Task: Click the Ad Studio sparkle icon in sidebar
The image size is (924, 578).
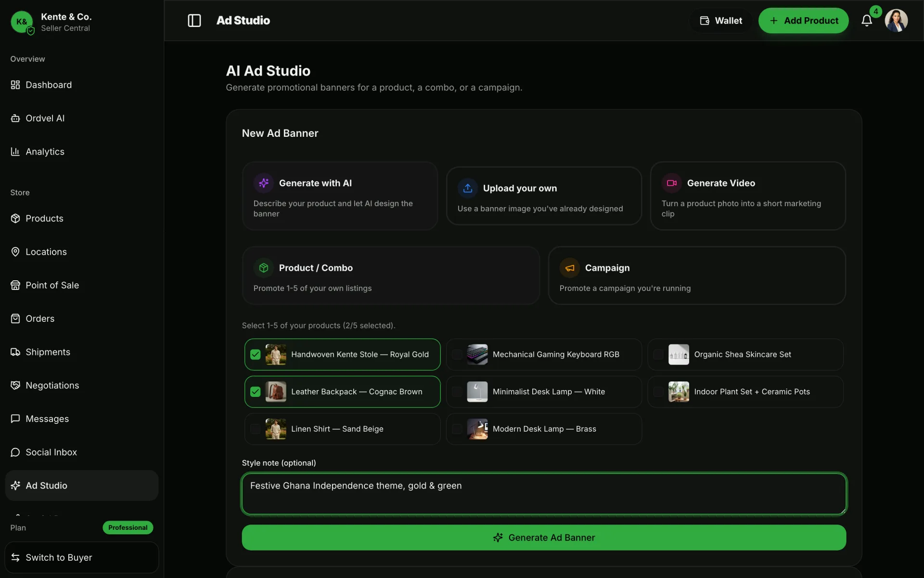Action: click(15, 486)
